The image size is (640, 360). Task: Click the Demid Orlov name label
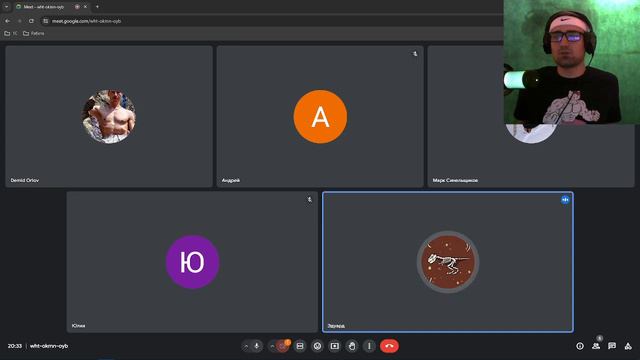[x=24, y=180]
